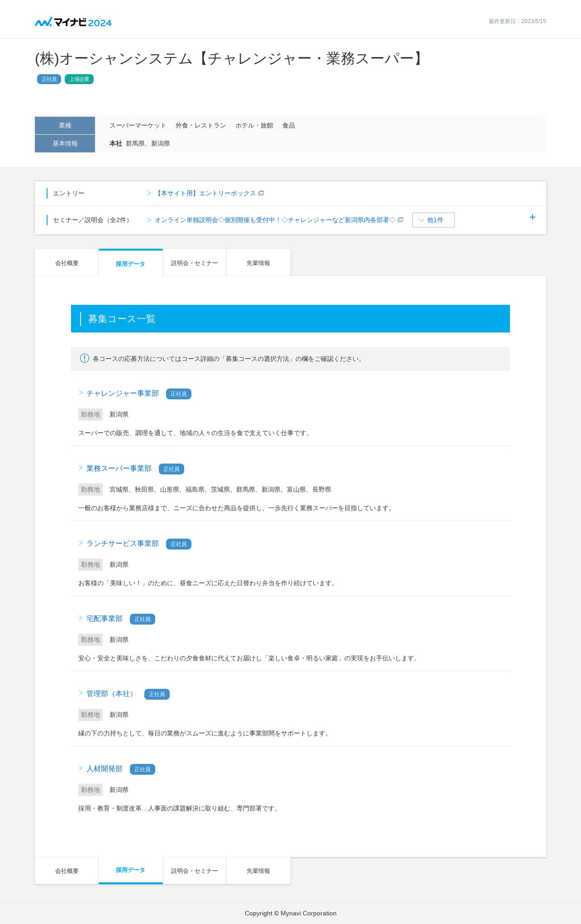Select the bottom 採用データ tab
581x924 pixels.
click(130, 870)
